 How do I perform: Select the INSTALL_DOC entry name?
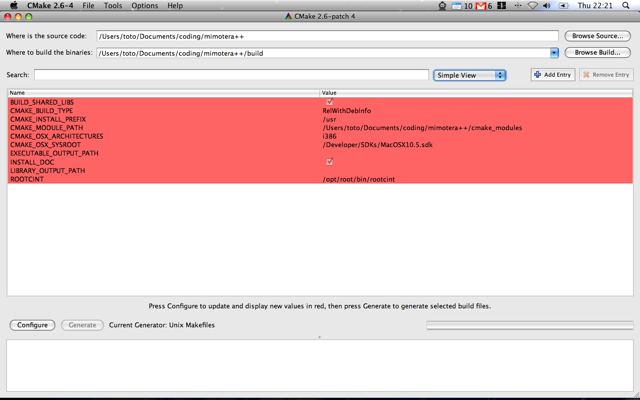click(x=32, y=162)
